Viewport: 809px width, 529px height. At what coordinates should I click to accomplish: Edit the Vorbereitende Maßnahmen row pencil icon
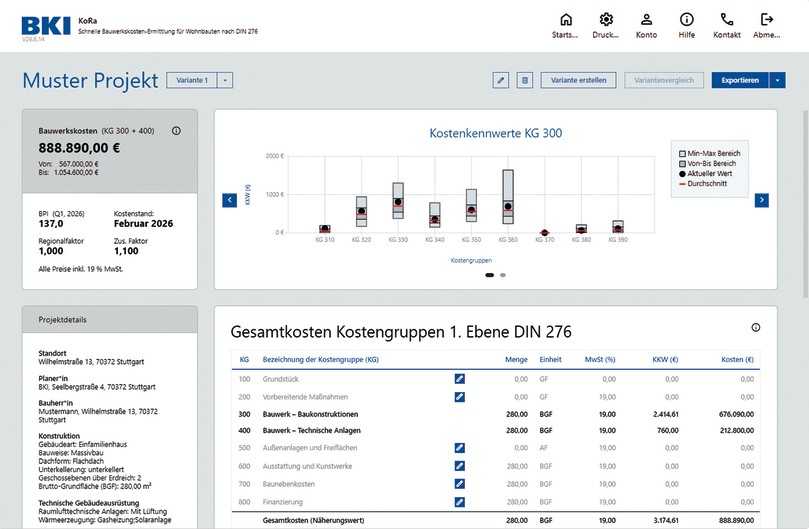tap(459, 397)
